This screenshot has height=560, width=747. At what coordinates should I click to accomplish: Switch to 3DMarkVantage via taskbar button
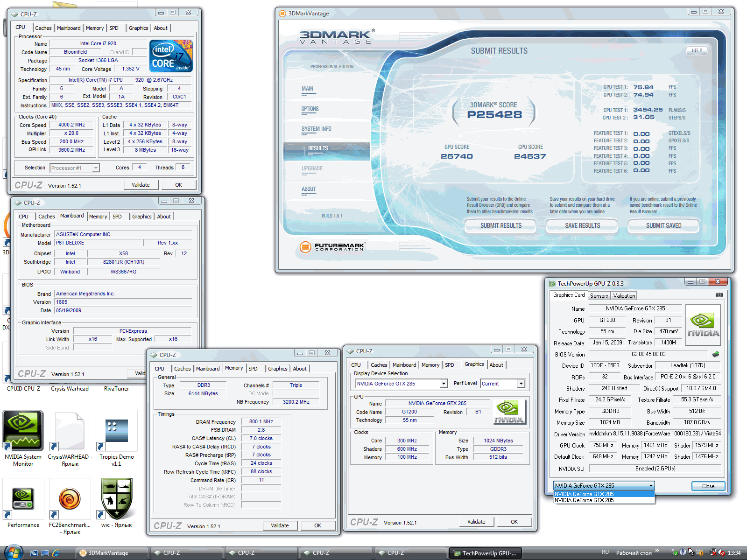112,553
